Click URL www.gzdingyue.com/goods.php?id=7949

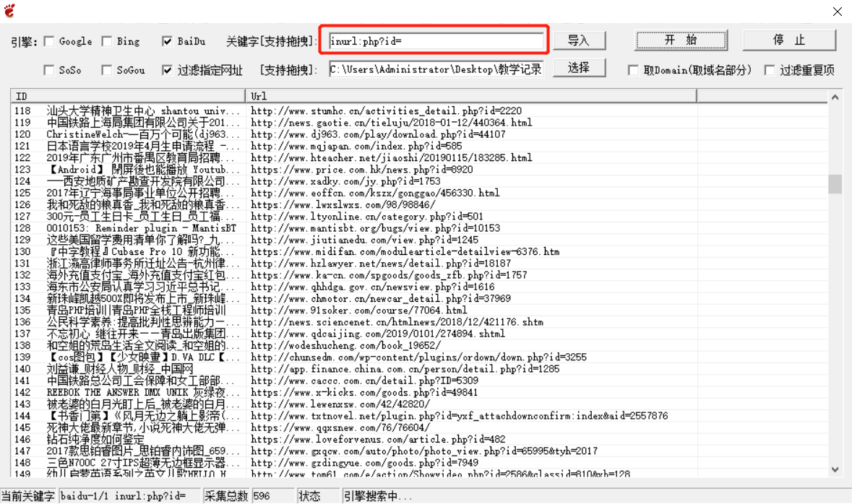point(365,463)
